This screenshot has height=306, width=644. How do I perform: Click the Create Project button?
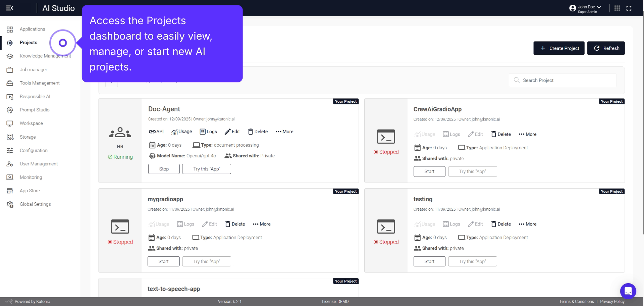tap(558, 48)
